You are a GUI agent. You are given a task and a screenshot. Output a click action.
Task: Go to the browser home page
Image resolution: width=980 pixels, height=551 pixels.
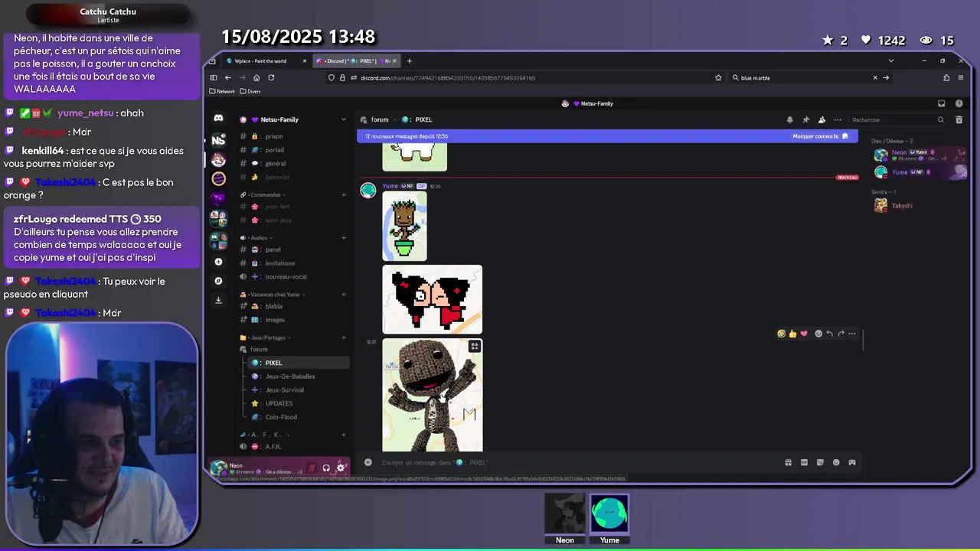[x=256, y=77]
